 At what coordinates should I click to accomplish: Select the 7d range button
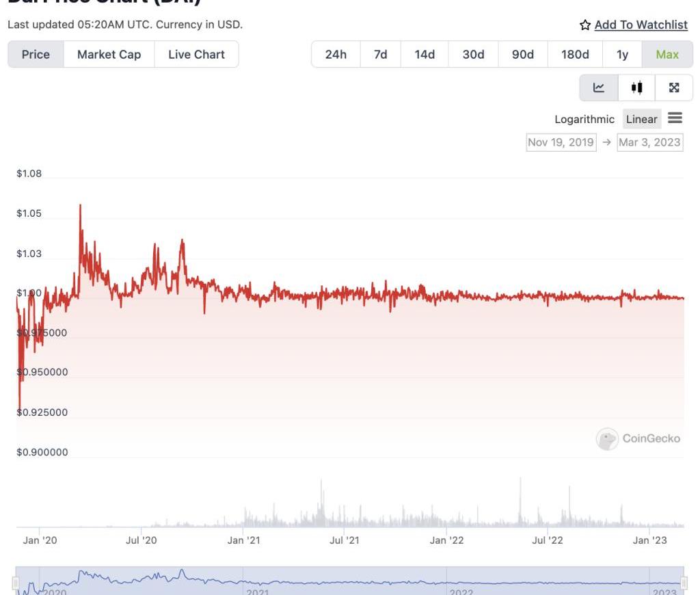pos(380,55)
